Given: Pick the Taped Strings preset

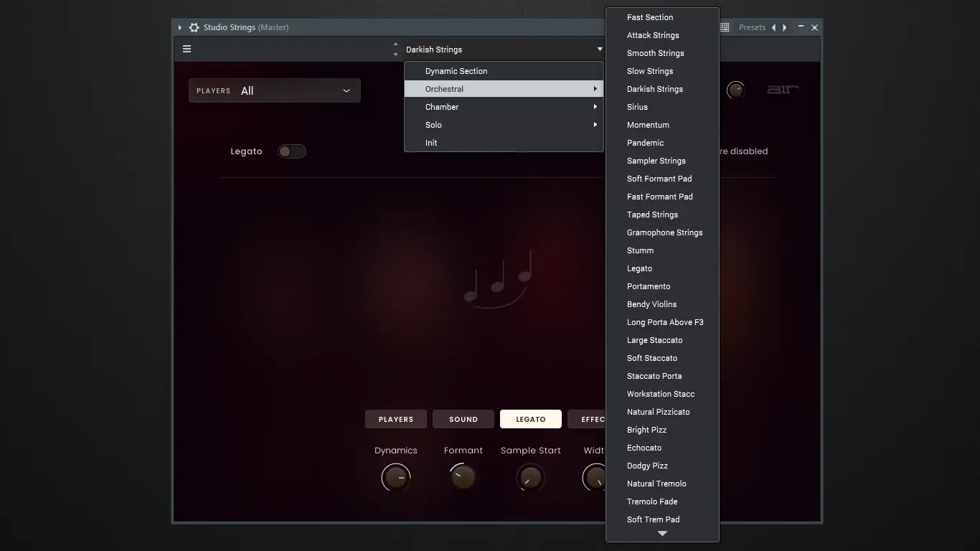Looking at the screenshot, I should pos(662,215).
